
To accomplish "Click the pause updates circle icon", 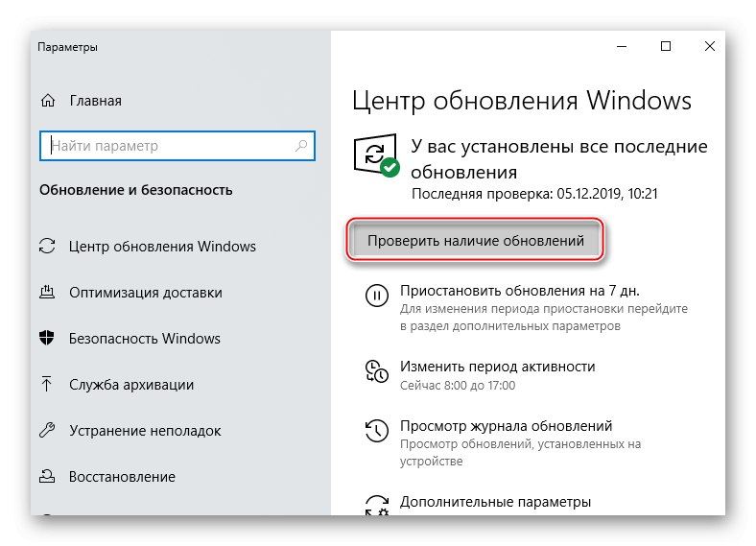I will (377, 296).
